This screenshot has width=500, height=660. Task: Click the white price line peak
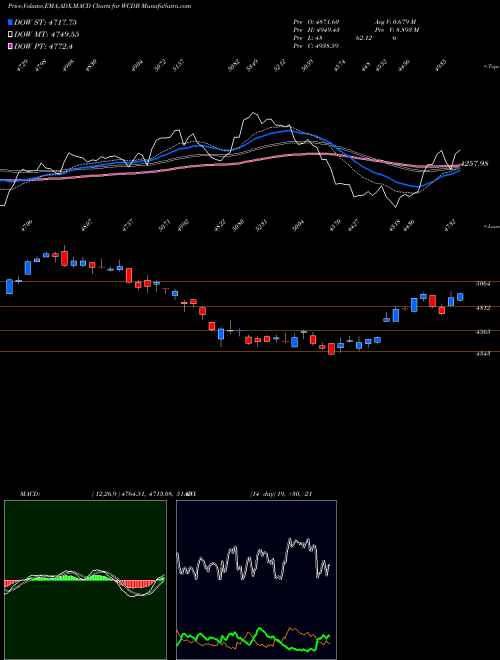[253, 113]
